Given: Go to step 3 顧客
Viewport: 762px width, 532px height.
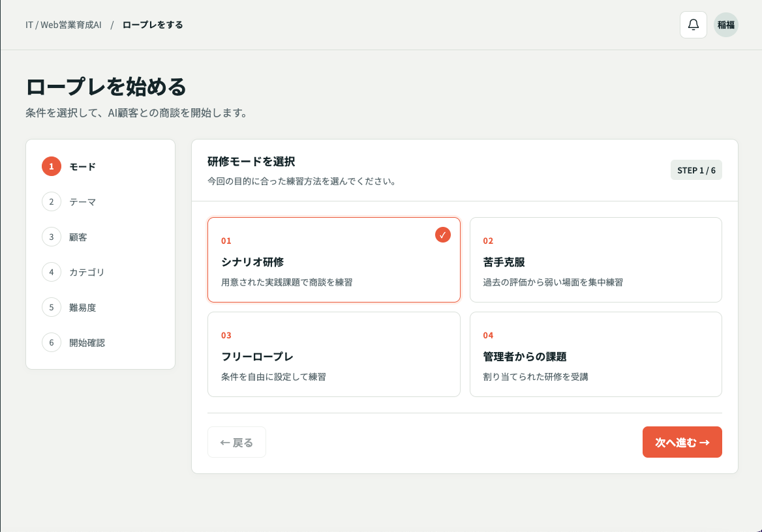Looking at the screenshot, I should (x=65, y=237).
